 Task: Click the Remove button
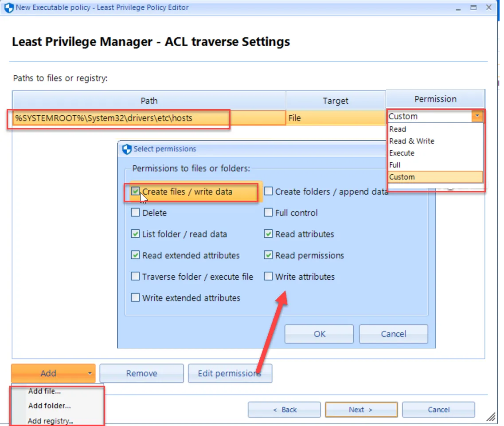pyautogui.click(x=141, y=373)
